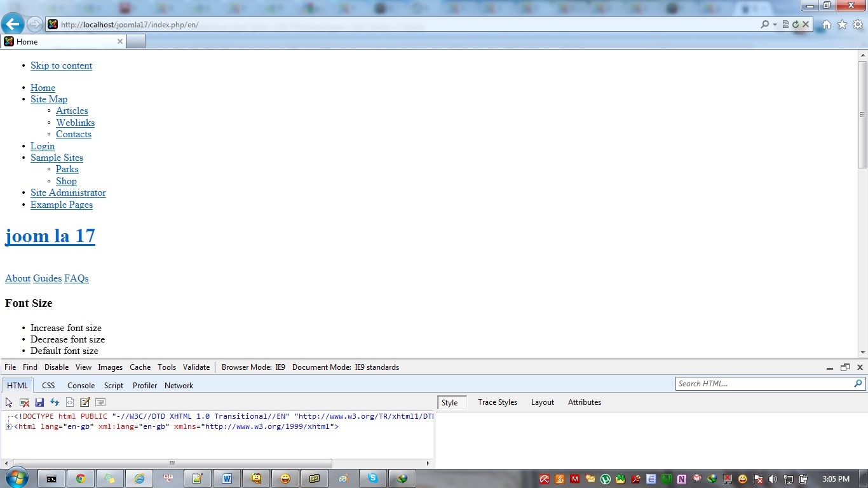Viewport: 868px width, 488px height.
Task: Go to browser Home page icon
Action: coord(826,25)
